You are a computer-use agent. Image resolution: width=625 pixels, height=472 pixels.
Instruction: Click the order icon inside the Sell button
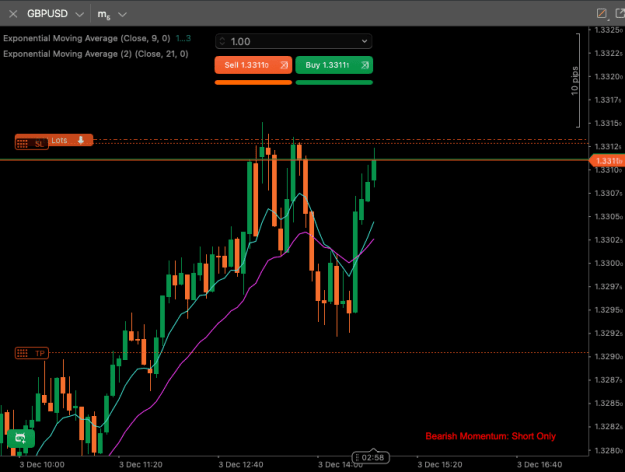coord(284,65)
